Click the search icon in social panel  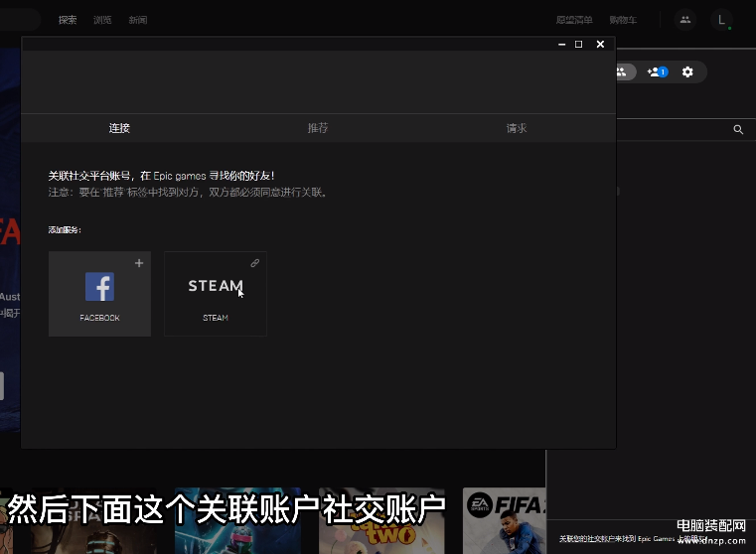(738, 129)
